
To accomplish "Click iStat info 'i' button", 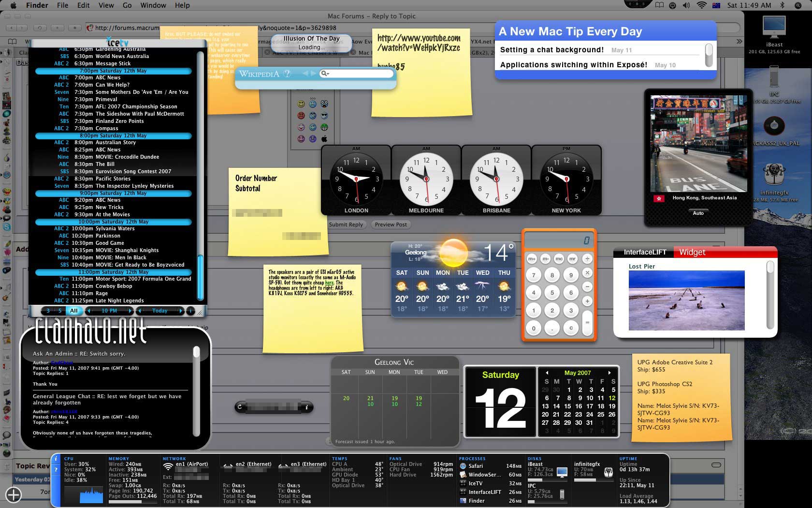I will coord(56,458).
